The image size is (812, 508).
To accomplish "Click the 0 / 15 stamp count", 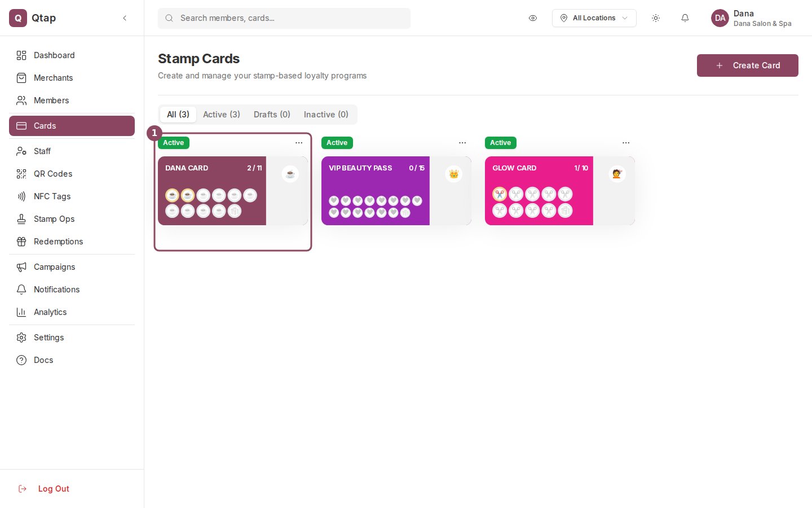I will (417, 168).
